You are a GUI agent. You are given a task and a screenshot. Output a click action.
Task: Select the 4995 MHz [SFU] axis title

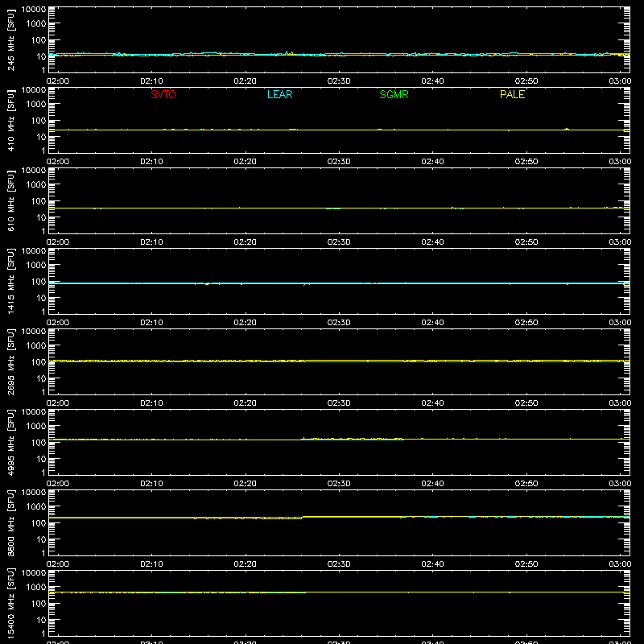11,442
